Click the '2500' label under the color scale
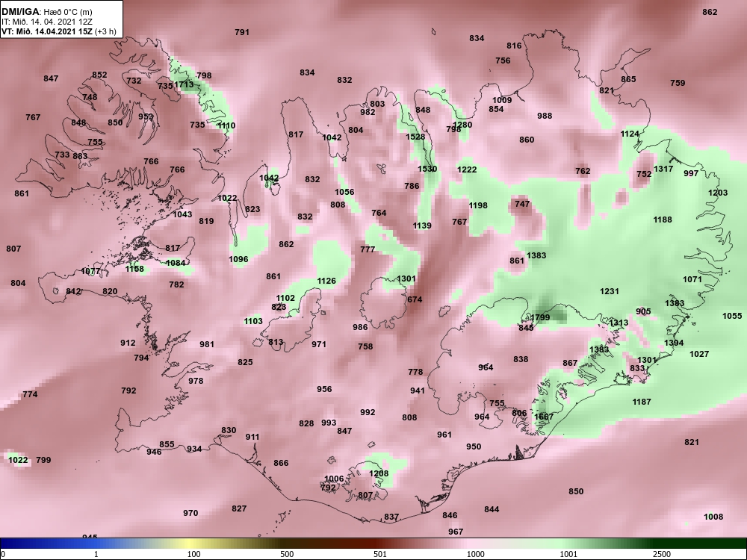747x560 pixels. pyautogui.click(x=662, y=554)
